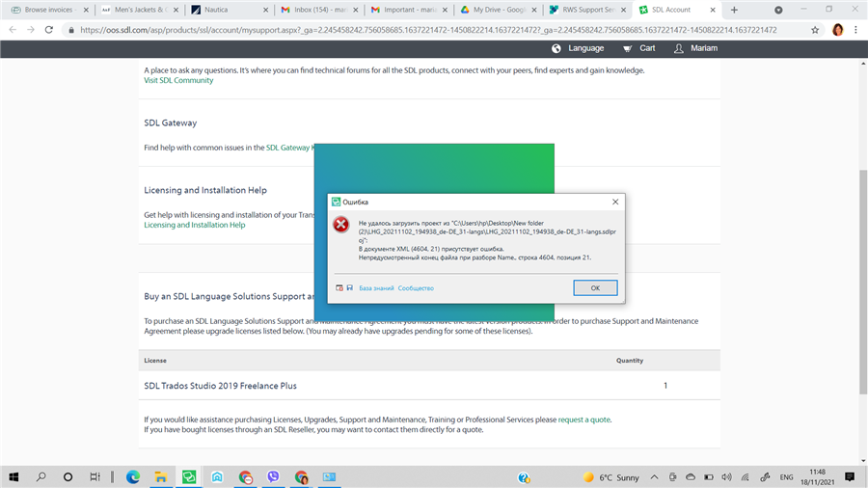The image size is (868, 488).
Task: Open network Wi-Fi tray icon
Action: pyautogui.click(x=746, y=477)
